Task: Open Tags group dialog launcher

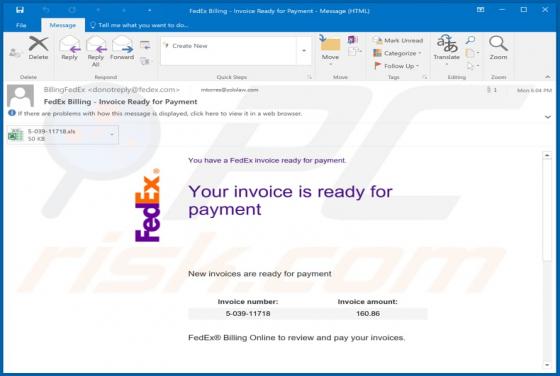Action: pos(425,77)
